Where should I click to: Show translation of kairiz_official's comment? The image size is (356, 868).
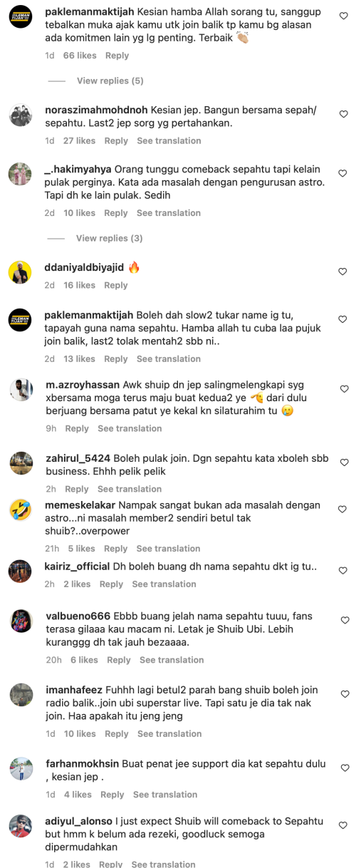tap(164, 584)
